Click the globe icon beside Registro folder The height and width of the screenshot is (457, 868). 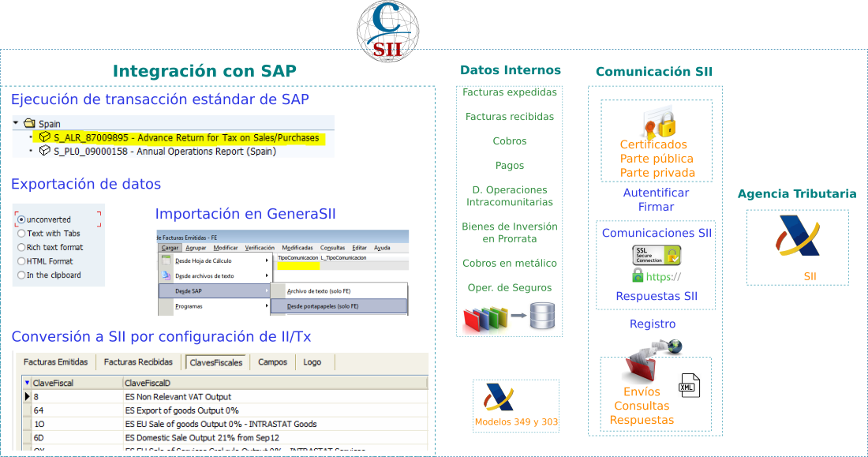pyautogui.click(x=674, y=346)
